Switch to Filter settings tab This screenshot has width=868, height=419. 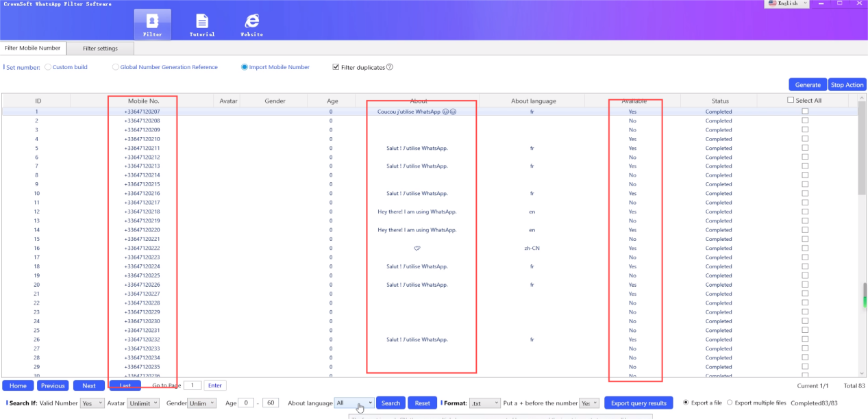(x=100, y=49)
